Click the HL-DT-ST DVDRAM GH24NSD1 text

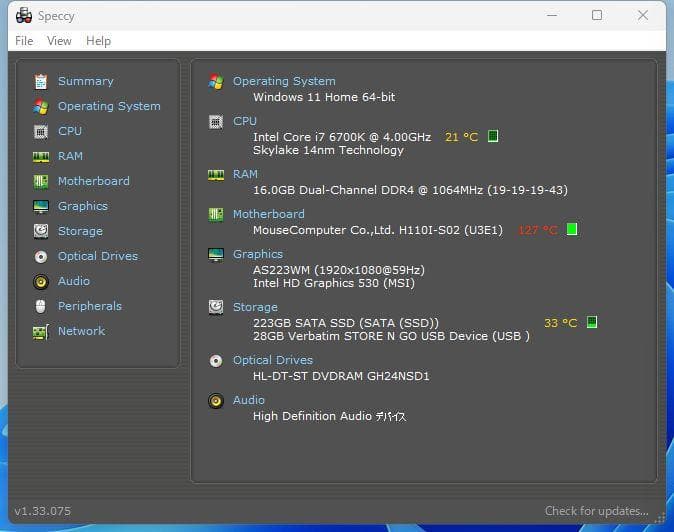coord(341,376)
